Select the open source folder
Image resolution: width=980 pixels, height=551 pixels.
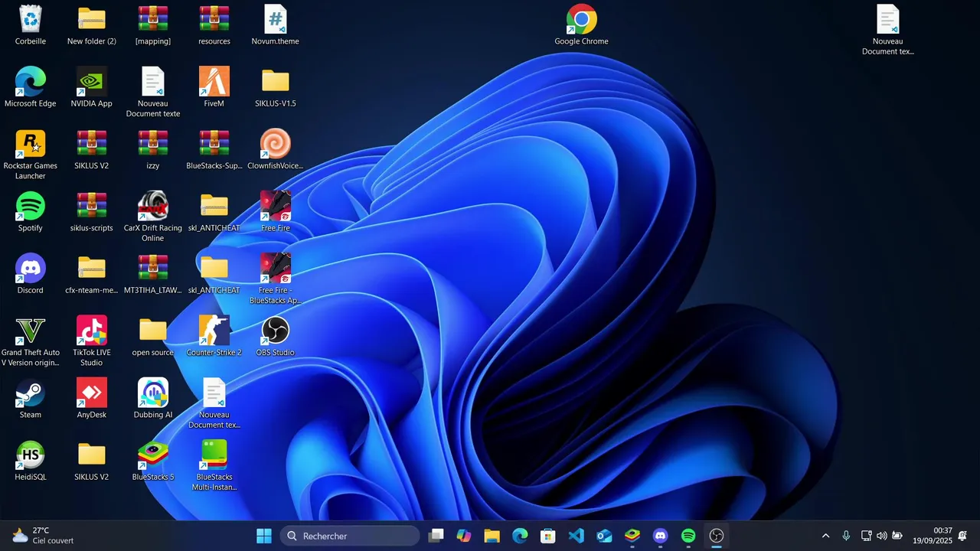click(x=153, y=331)
